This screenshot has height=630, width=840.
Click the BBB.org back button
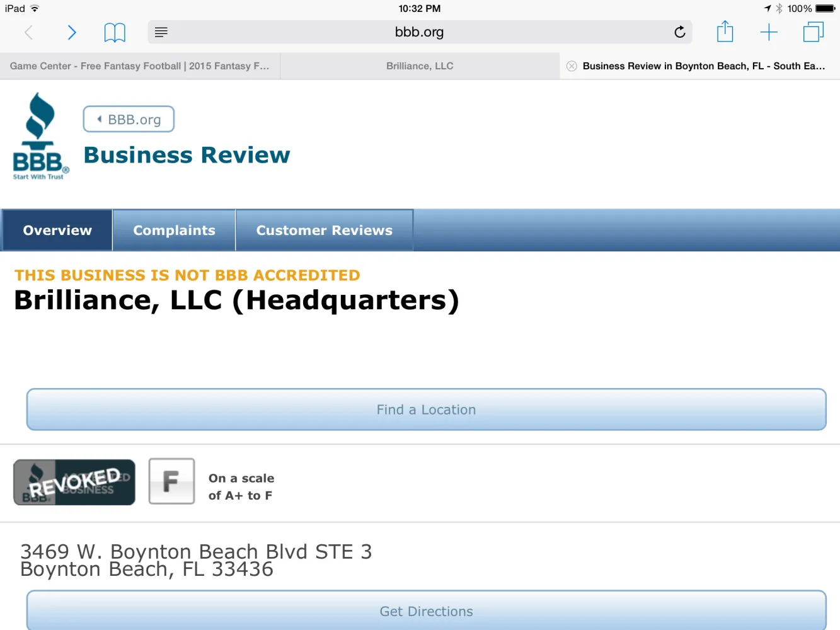[129, 119]
